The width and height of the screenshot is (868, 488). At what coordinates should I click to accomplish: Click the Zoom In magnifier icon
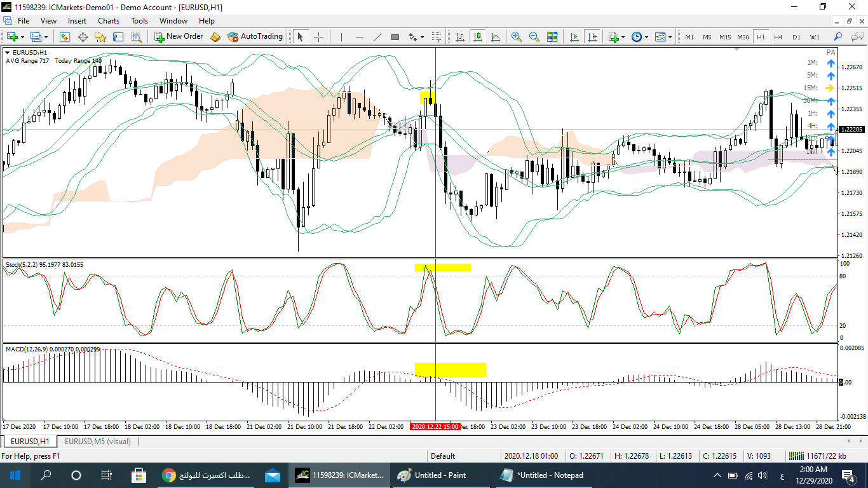point(516,37)
